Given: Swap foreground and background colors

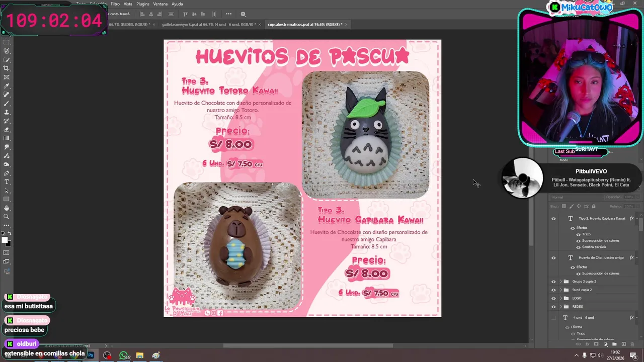Looking at the screenshot, I should [9, 233].
